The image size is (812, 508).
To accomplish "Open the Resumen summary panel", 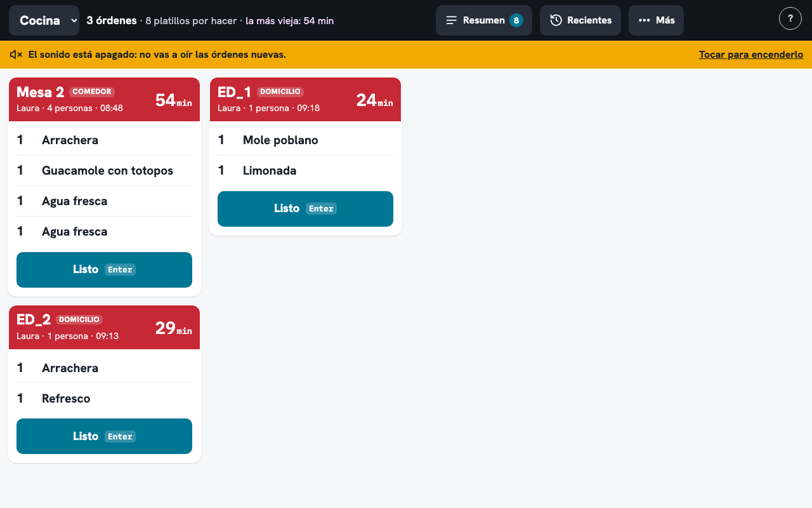I will (484, 20).
